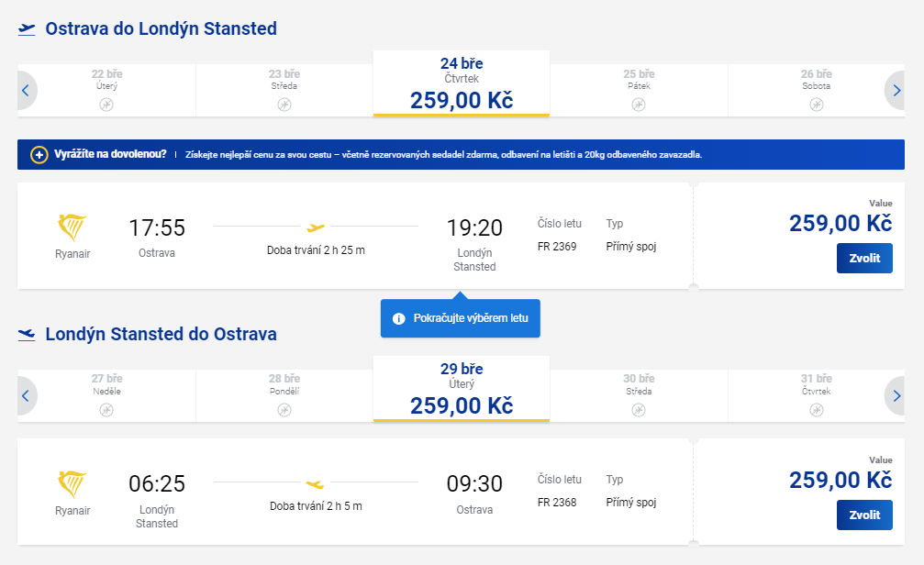Click the info icon in Pokračujte výběrem letu tooltip

tap(399, 319)
